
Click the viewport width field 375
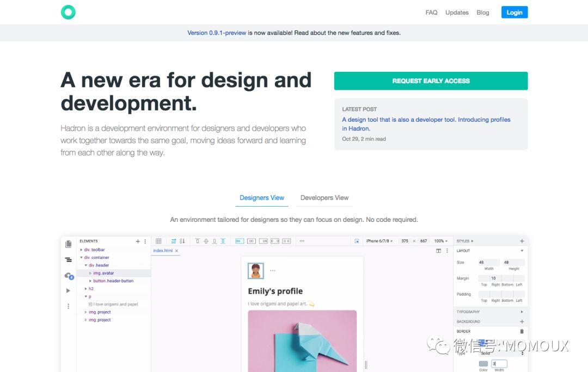click(405, 241)
